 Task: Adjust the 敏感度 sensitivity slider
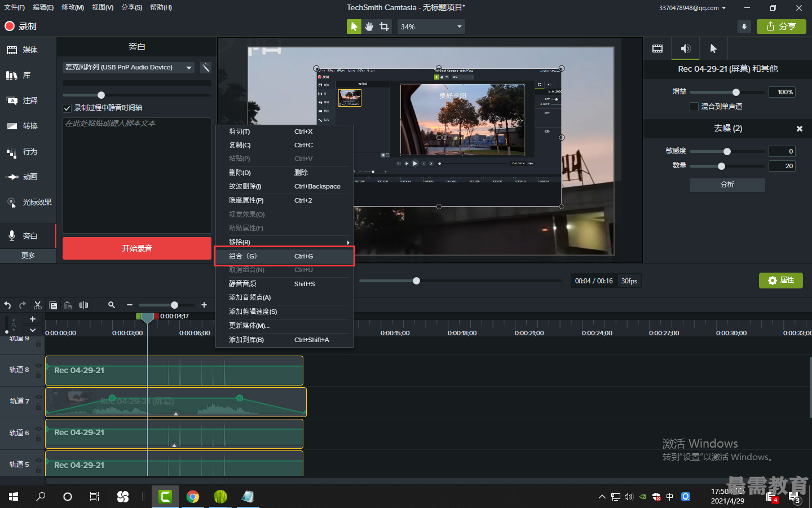pyautogui.click(x=727, y=151)
